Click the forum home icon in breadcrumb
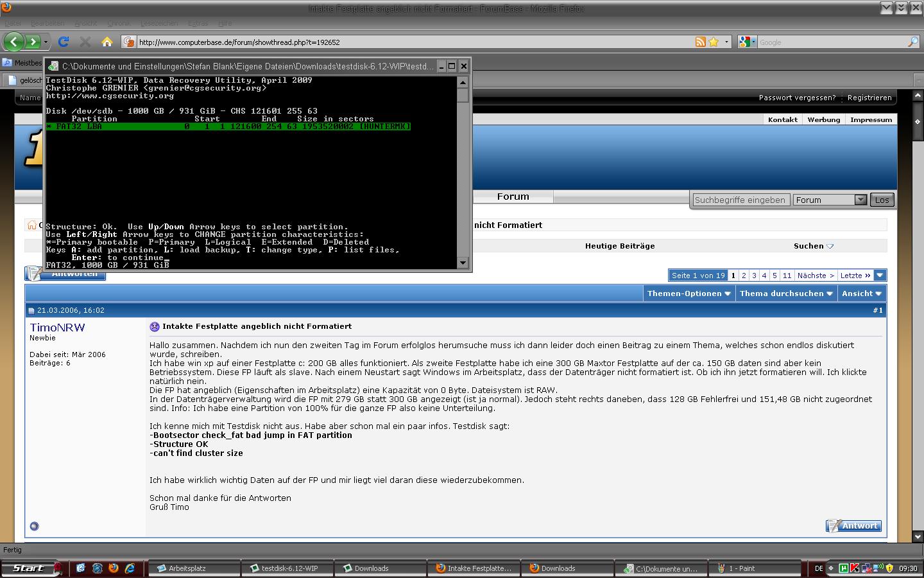Viewport: 924px width, 578px height. (x=31, y=225)
